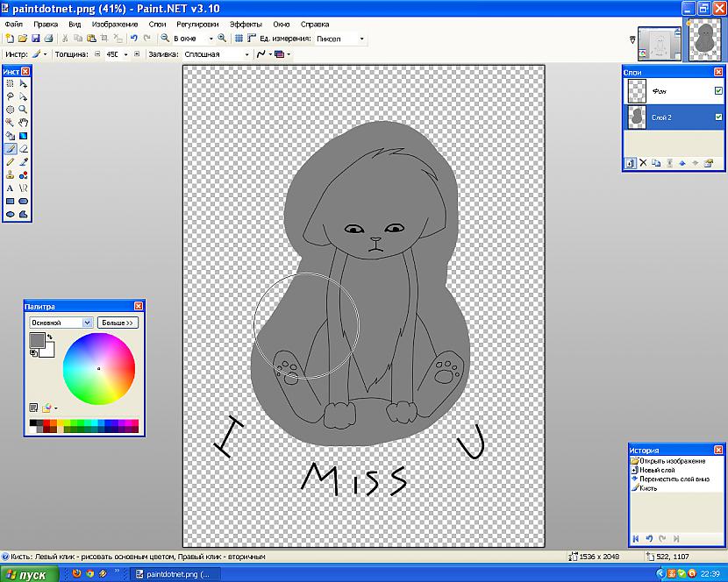728x582 pixels.
Task: Select the Recolor tool
Action: 23,175
